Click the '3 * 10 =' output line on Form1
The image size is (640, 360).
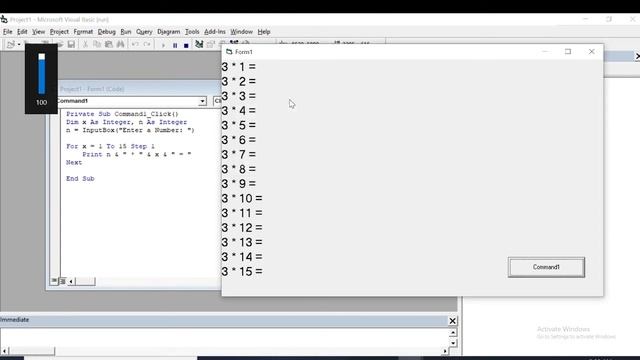point(242,198)
